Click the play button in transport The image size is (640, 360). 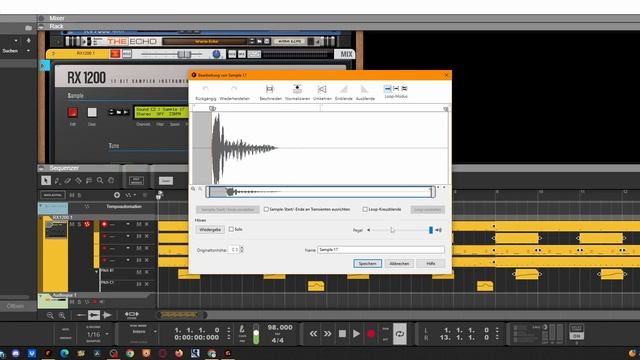356,333
